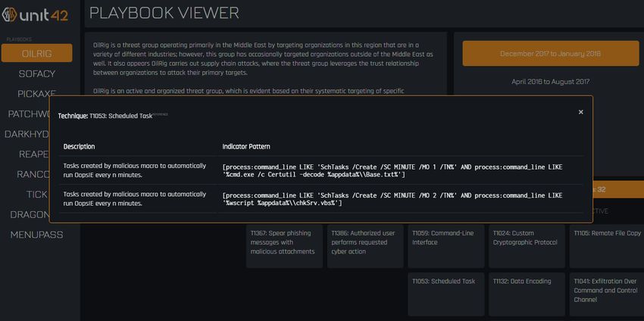Click the Description column header
This screenshot has width=644, height=321.
[79, 147]
